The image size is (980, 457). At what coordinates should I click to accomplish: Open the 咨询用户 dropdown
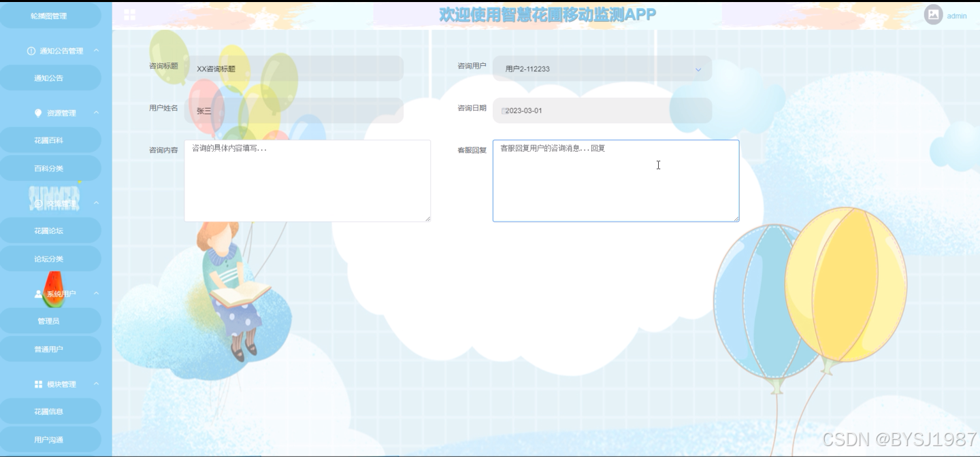point(602,69)
